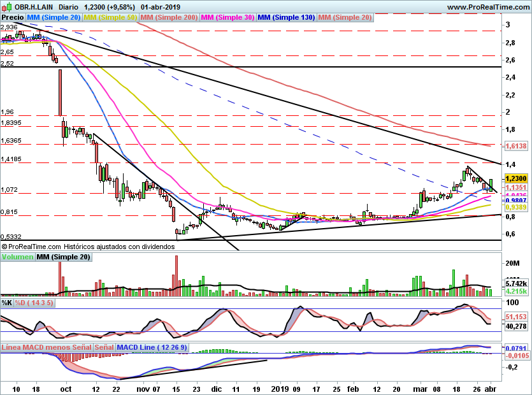Click the 40,278 stochastic value tag
532x395 pixels.
[x=516, y=326]
